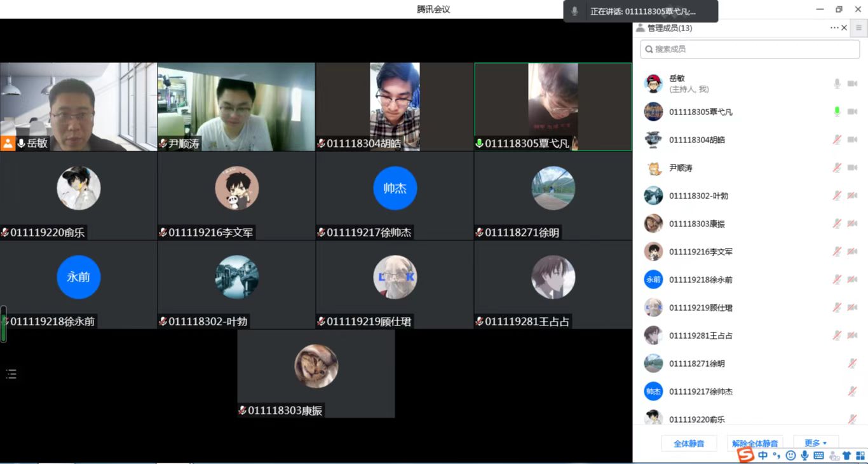This screenshot has height=464, width=868.
Task: Click the camera icon beside 岳敏 in list
Action: (x=852, y=84)
